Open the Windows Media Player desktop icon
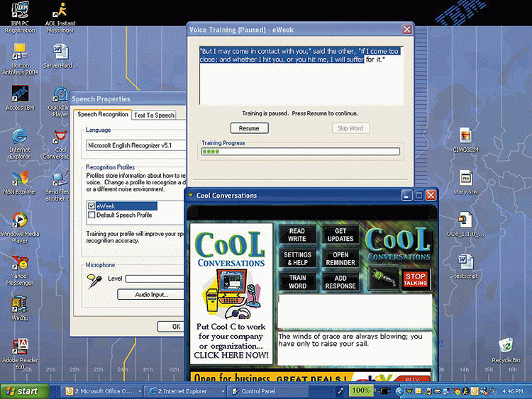 (x=20, y=227)
